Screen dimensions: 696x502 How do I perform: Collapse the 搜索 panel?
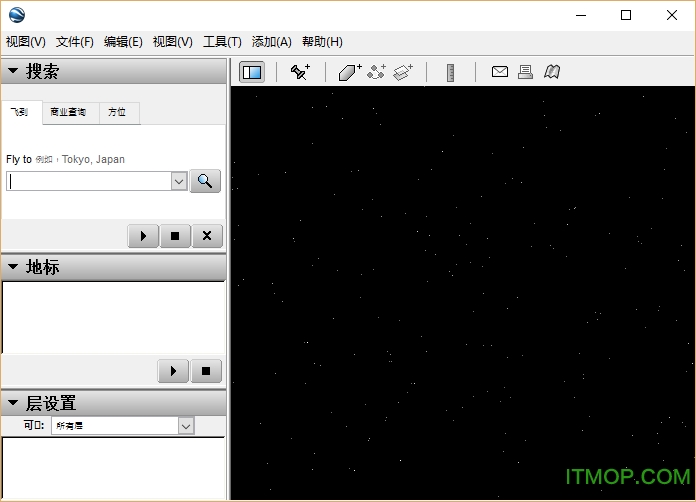click(x=13, y=72)
